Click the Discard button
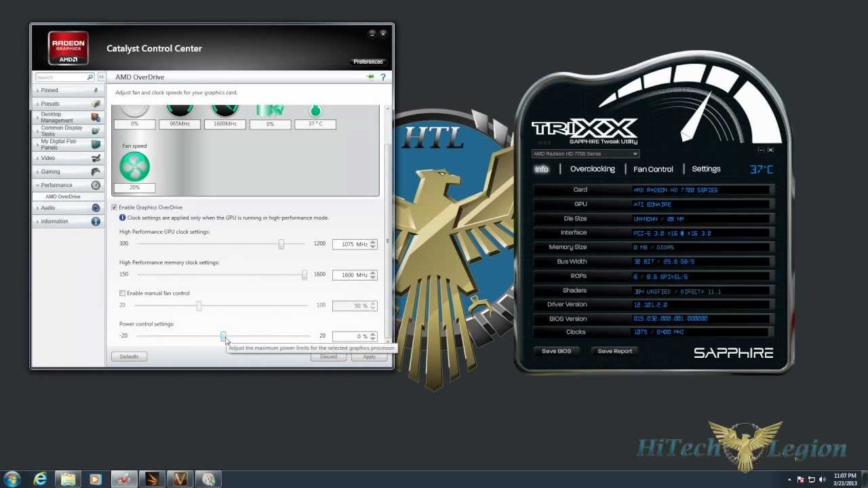Viewport: 868px width, 488px height. [328, 357]
